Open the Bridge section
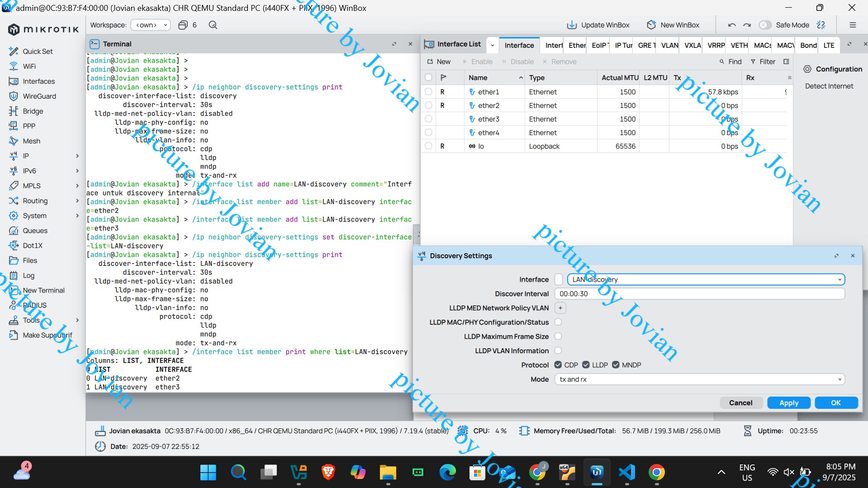The width and height of the screenshot is (868, 488). click(x=33, y=111)
